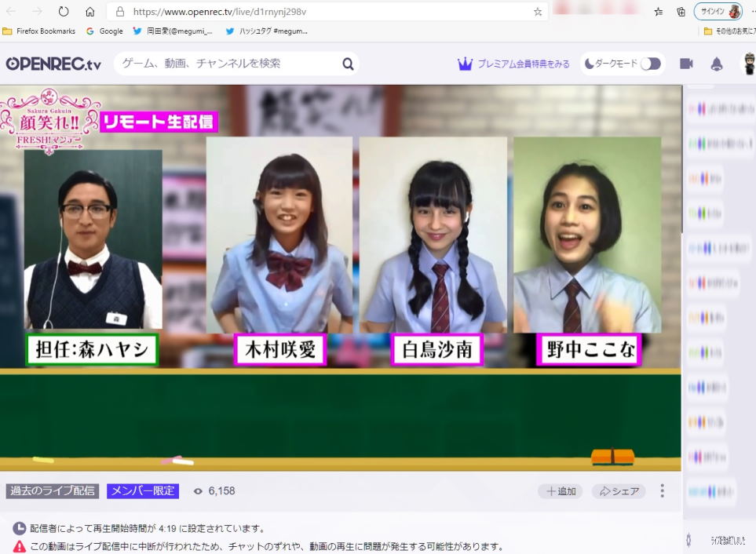
Task: Open browser favorites list icon
Action: (x=658, y=12)
